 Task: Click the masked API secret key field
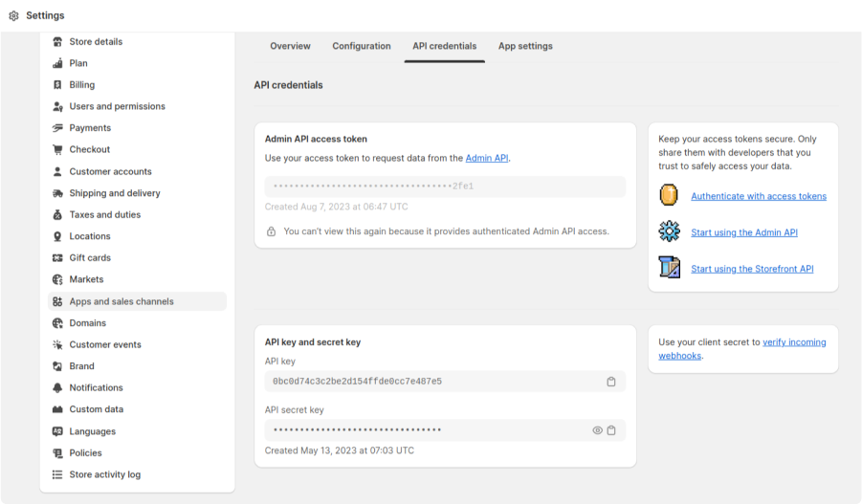tap(445, 430)
